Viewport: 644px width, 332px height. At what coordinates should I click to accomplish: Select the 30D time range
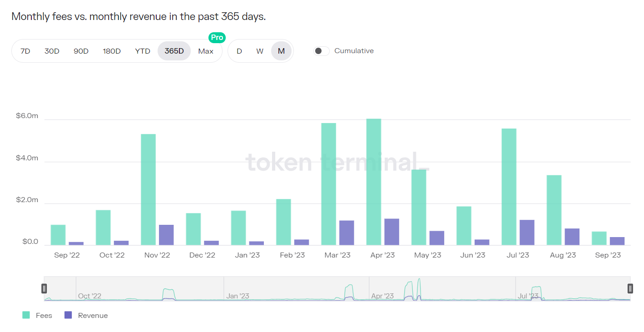click(x=52, y=51)
